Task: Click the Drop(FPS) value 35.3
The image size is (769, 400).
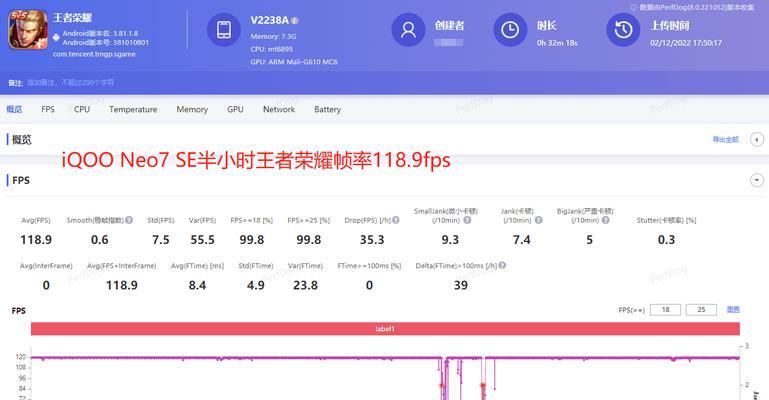Action: [372, 240]
